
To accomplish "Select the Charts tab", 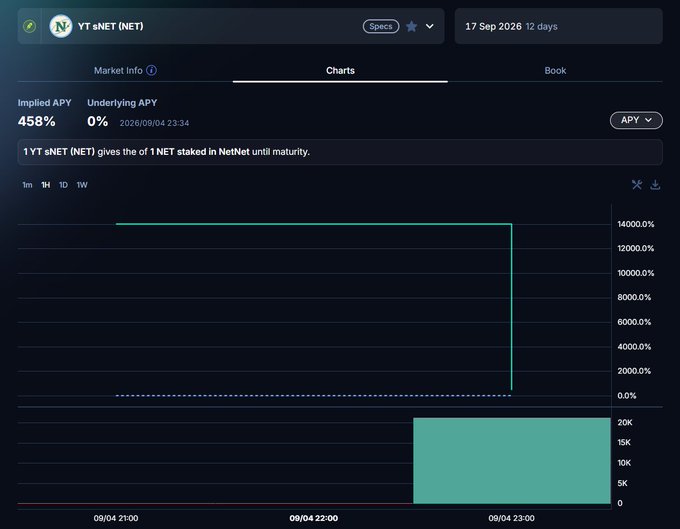I will (340, 70).
